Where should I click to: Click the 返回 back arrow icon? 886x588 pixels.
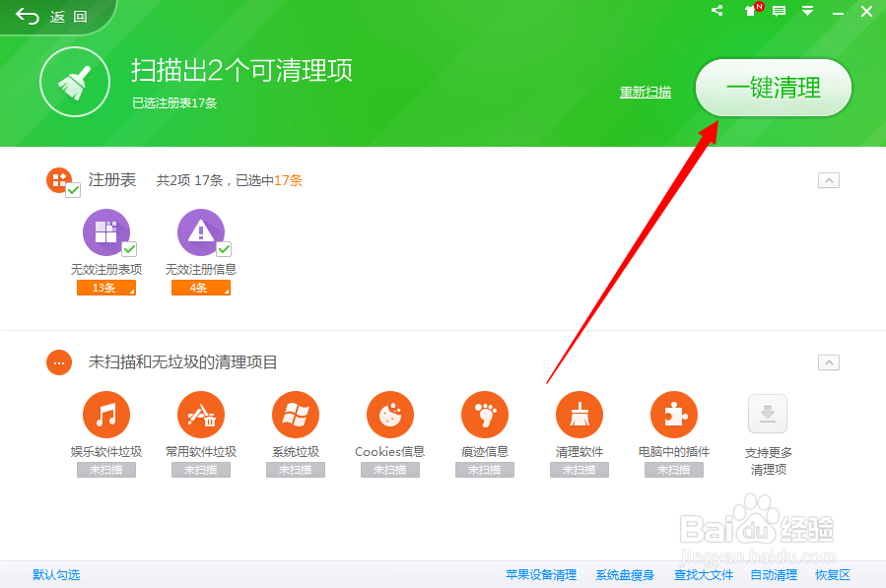coord(28,17)
